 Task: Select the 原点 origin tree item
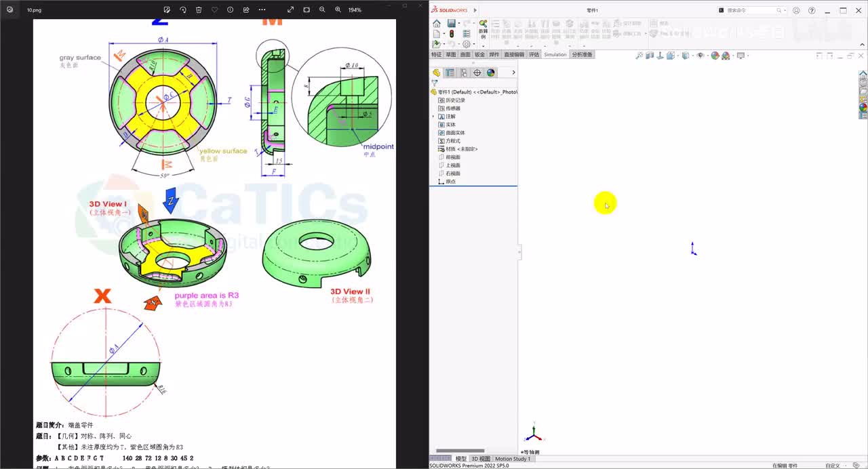click(447, 182)
